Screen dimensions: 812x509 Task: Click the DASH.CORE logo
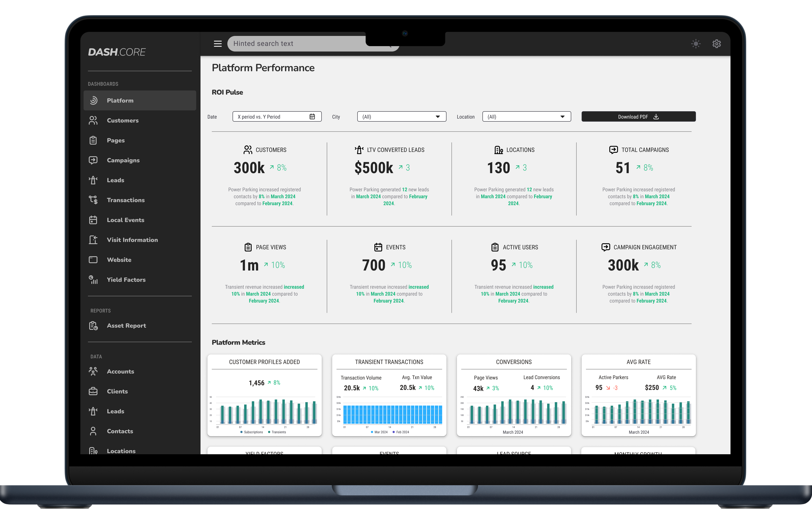[117, 52]
